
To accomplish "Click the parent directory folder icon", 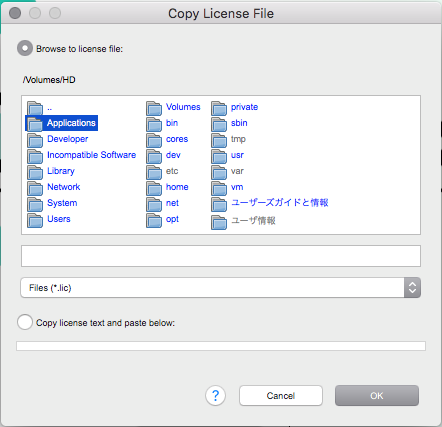I will pos(35,108).
